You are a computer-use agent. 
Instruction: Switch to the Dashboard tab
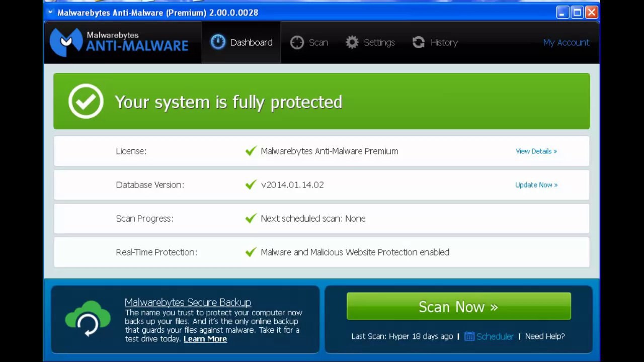(x=241, y=42)
